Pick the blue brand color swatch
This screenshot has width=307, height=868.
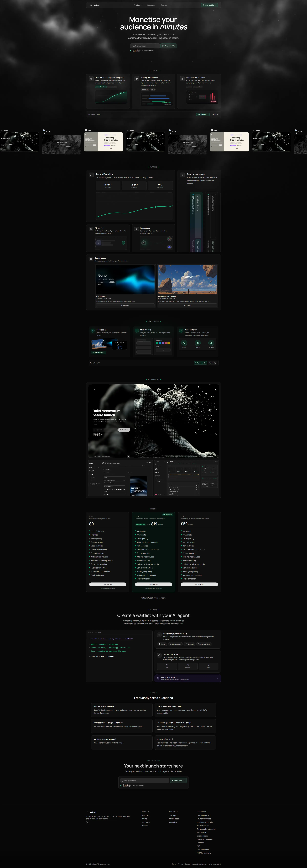(160, 343)
